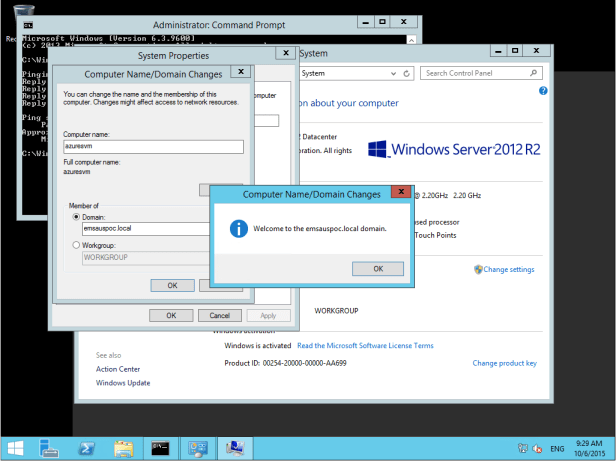This screenshot has height=461, width=616.
Task: Refresh the Control Panel address bar
Action: 405,73
